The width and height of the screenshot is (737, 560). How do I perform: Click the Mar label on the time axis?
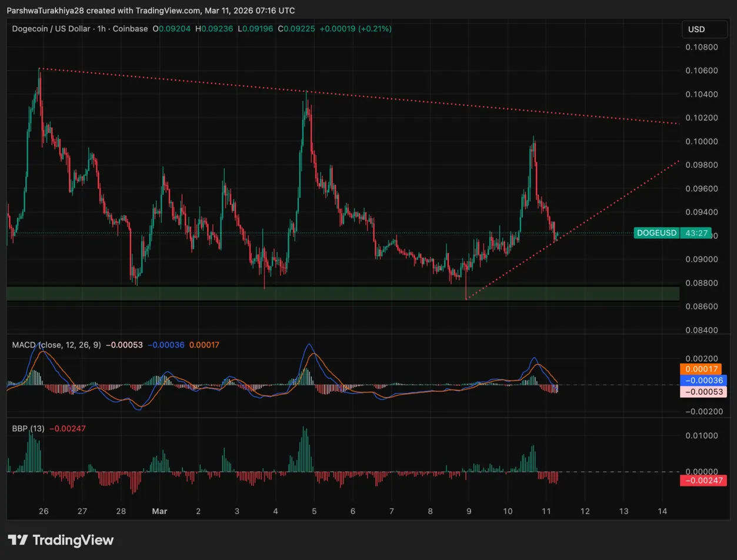pos(159,511)
